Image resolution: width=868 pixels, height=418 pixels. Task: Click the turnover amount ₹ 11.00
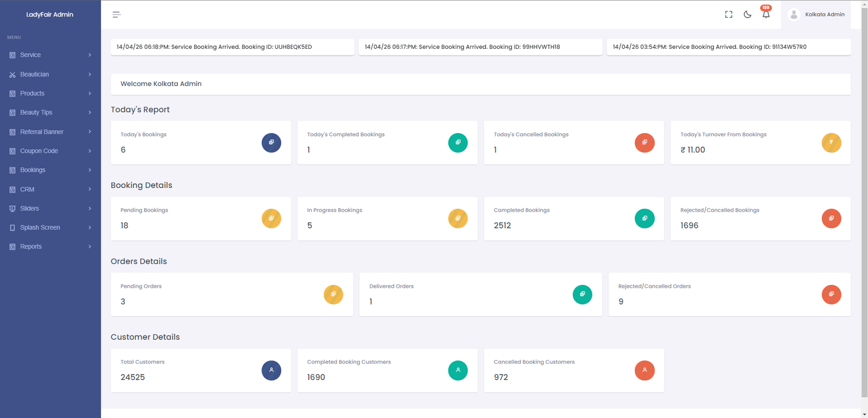point(693,150)
